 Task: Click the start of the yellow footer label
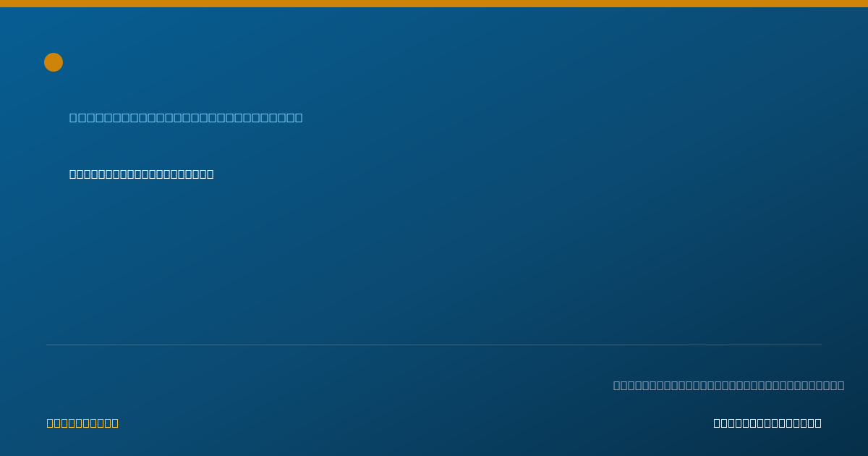click(50, 423)
